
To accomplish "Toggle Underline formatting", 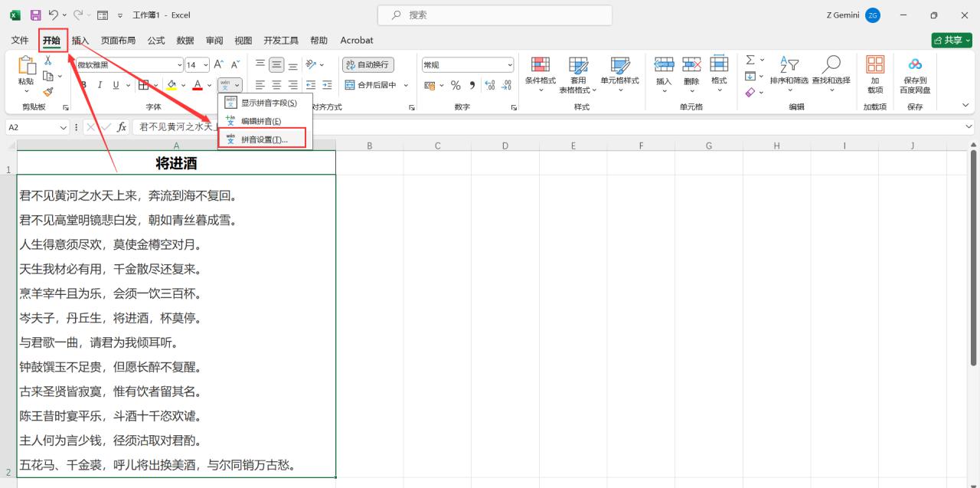I will 116,85.
